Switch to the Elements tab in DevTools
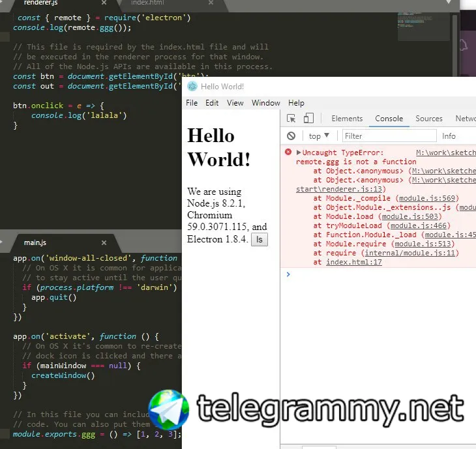This screenshot has height=449, width=476. tap(347, 119)
